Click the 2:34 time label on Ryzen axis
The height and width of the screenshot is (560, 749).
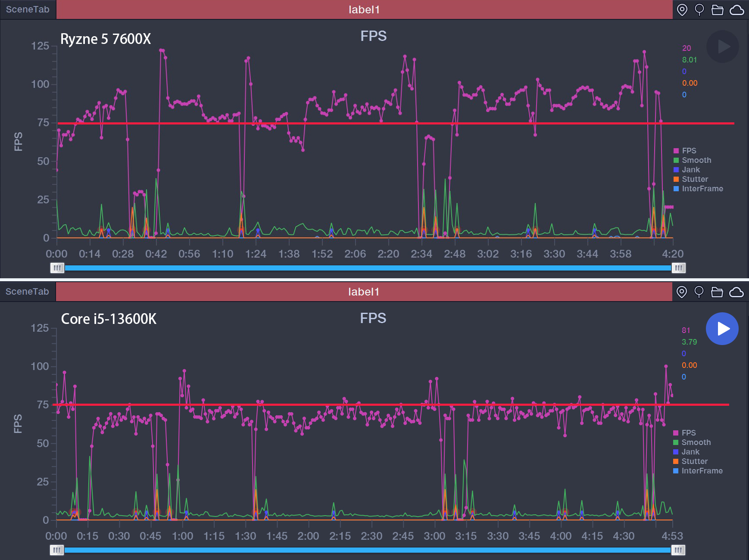click(x=421, y=254)
